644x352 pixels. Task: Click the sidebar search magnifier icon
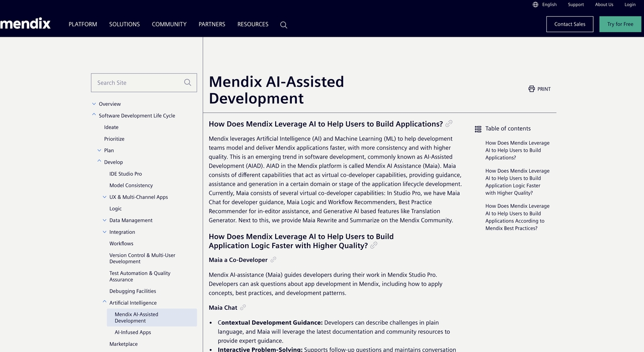pos(188,83)
